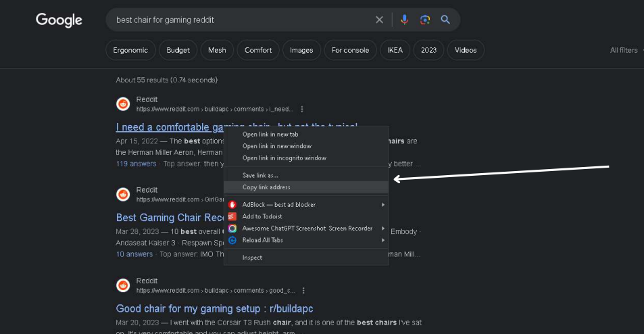Image resolution: width=644 pixels, height=334 pixels.
Task: Filter results by Budget chip
Action: coord(178,50)
